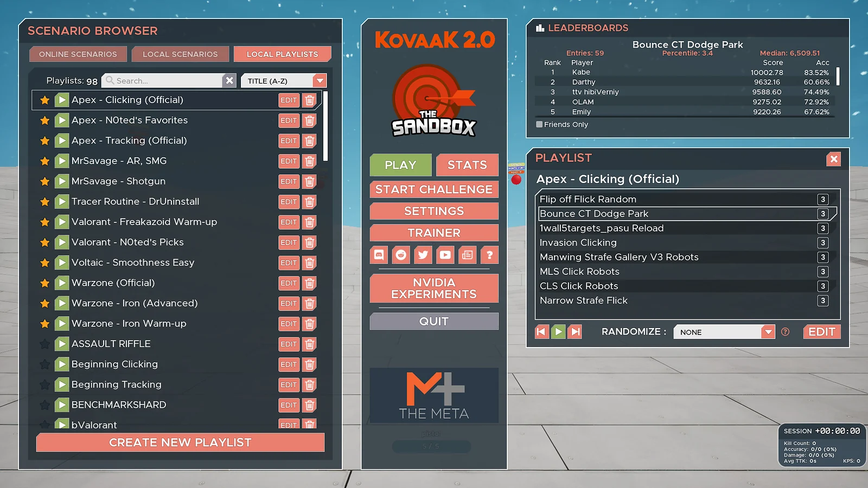Click the leaderboard scrollbar
Image resolution: width=868 pixels, height=488 pixels.
click(838, 76)
